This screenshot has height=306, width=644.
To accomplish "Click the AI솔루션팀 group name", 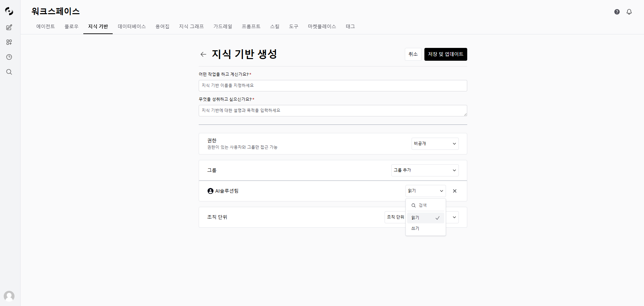I will 227,191.
